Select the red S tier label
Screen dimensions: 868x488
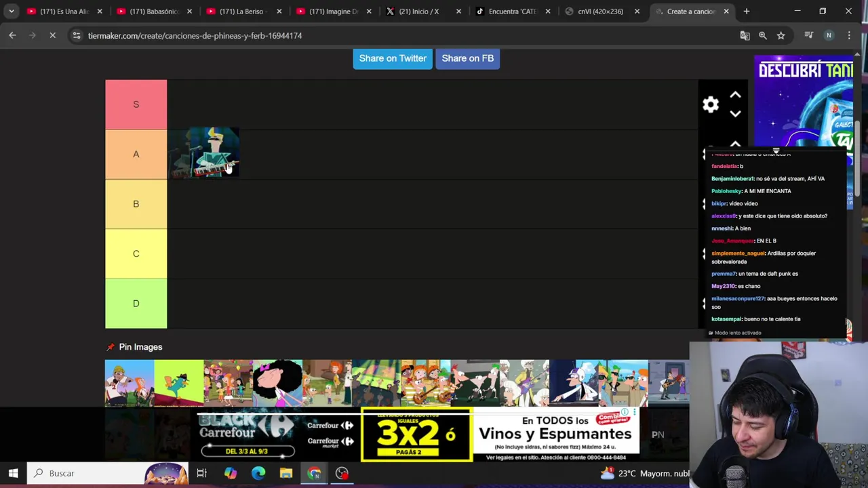coord(136,104)
